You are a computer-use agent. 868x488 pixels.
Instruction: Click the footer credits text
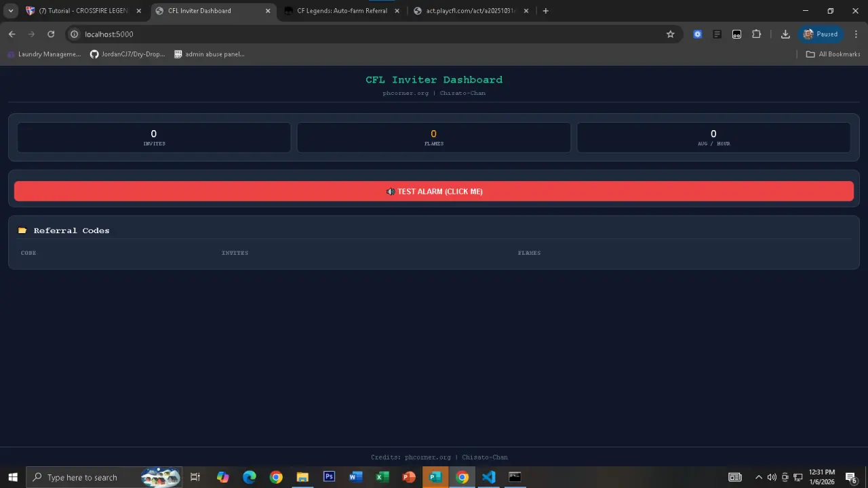[439, 457]
